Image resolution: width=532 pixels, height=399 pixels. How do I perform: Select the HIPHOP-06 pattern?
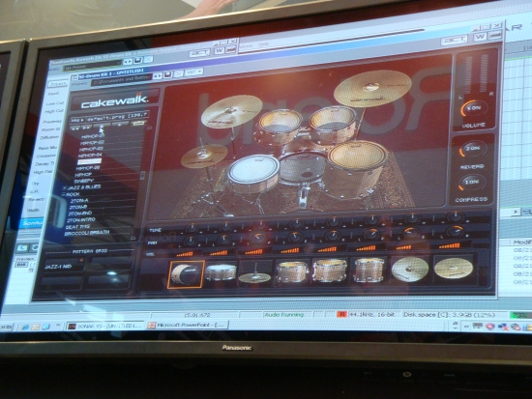(x=88, y=168)
